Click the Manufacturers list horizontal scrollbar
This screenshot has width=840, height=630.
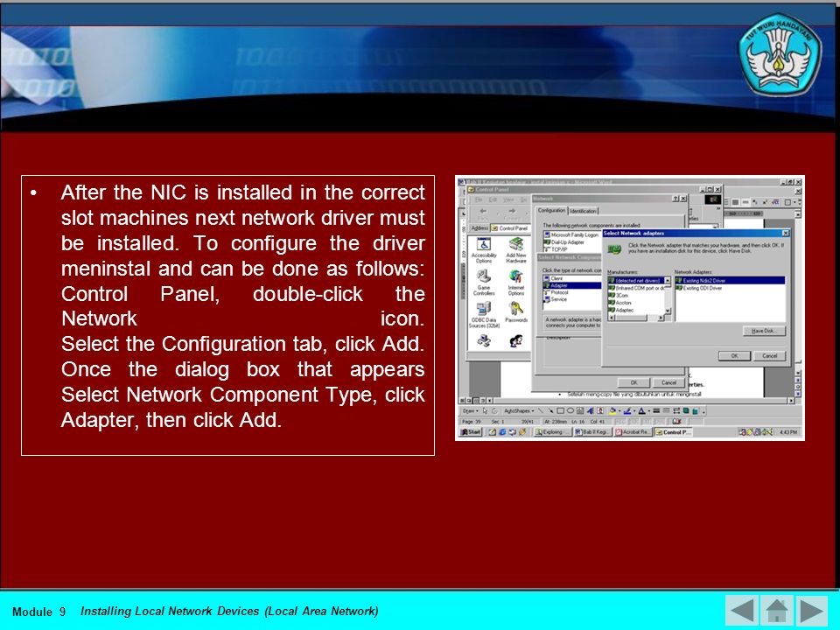tap(636, 318)
